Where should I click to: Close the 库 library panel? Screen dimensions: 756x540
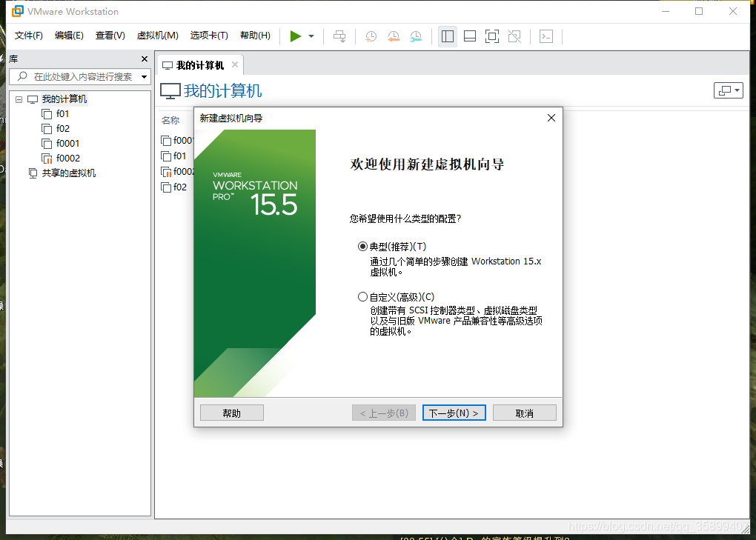point(145,59)
